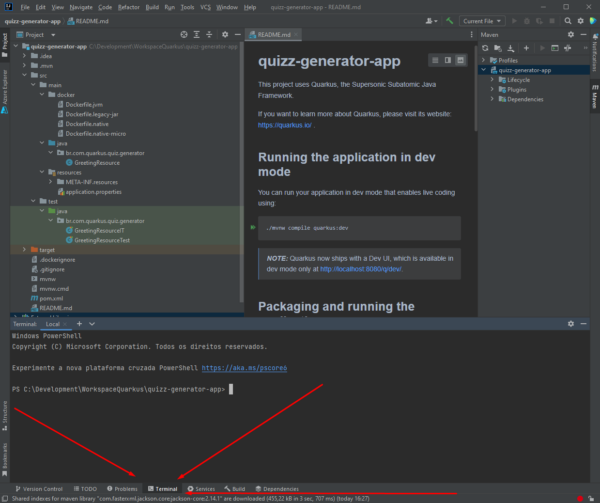Open Terminal panel settings gear

(571, 324)
